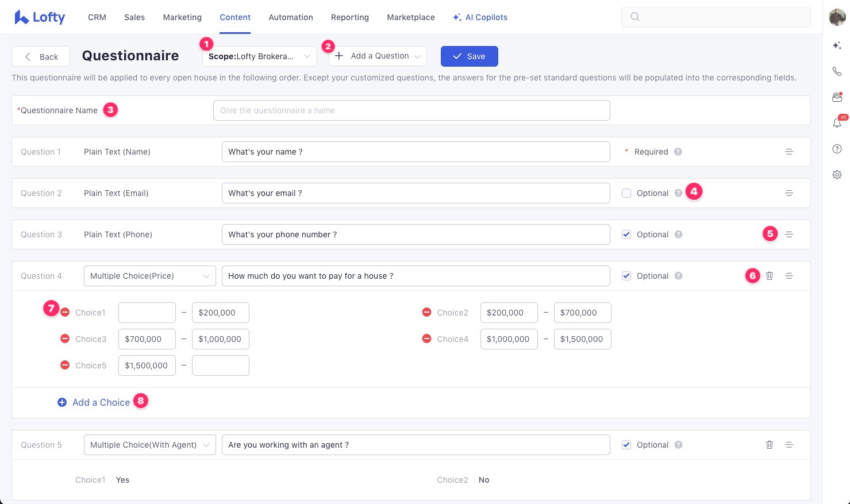This screenshot has height=504, width=850.
Task: Open the Scope dropdown
Action: tap(259, 56)
